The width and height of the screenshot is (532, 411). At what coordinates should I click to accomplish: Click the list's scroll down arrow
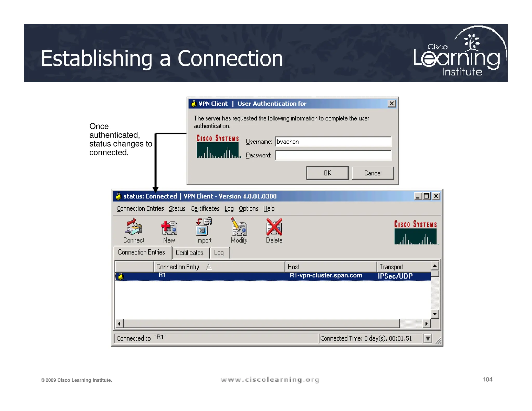435,314
